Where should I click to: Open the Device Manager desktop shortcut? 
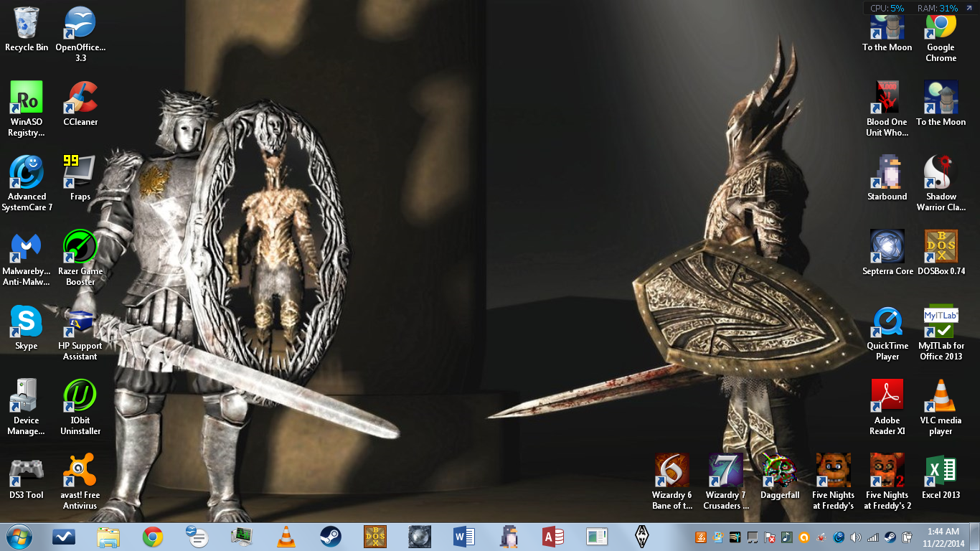click(27, 407)
